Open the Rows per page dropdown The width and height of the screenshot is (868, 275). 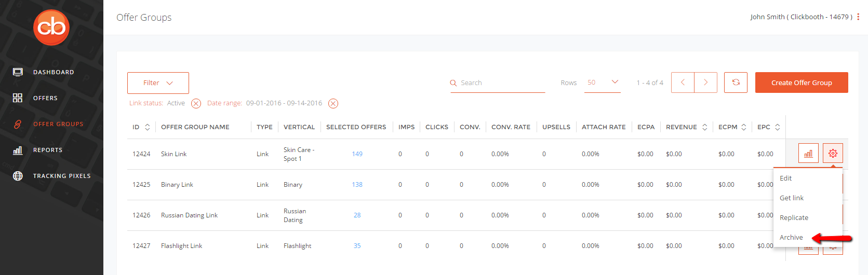point(603,82)
